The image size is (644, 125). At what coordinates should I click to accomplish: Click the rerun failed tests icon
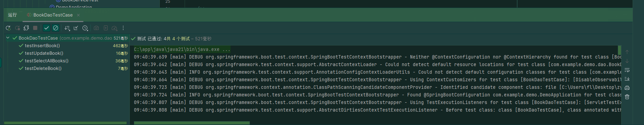coord(17,28)
